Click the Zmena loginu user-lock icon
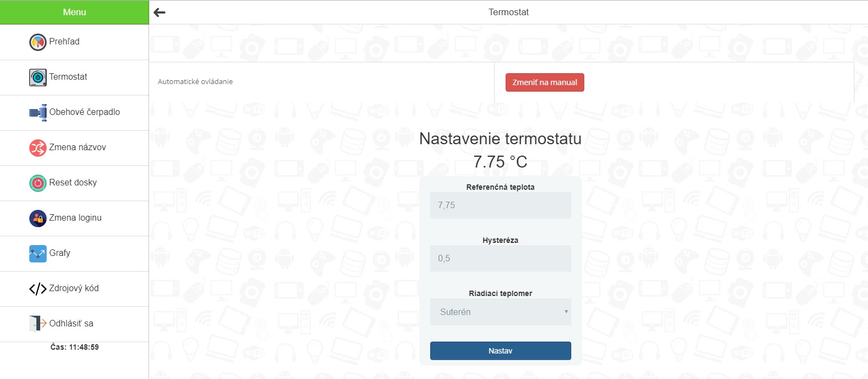 [x=37, y=219]
